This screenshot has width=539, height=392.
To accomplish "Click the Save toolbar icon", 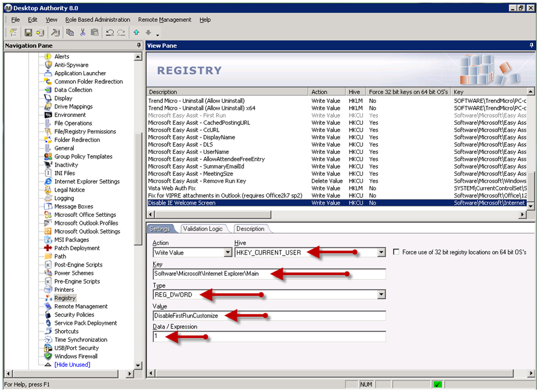I will tap(28, 32).
